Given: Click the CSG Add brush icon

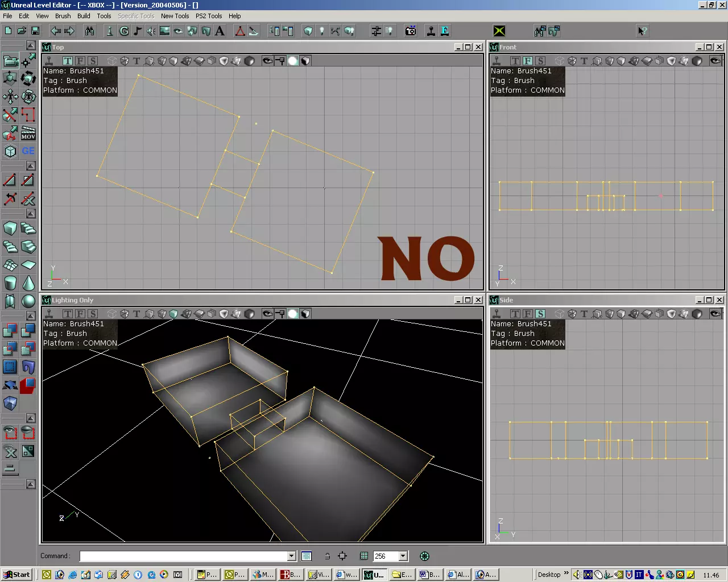Looking at the screenshot, I should click(10, 331).
